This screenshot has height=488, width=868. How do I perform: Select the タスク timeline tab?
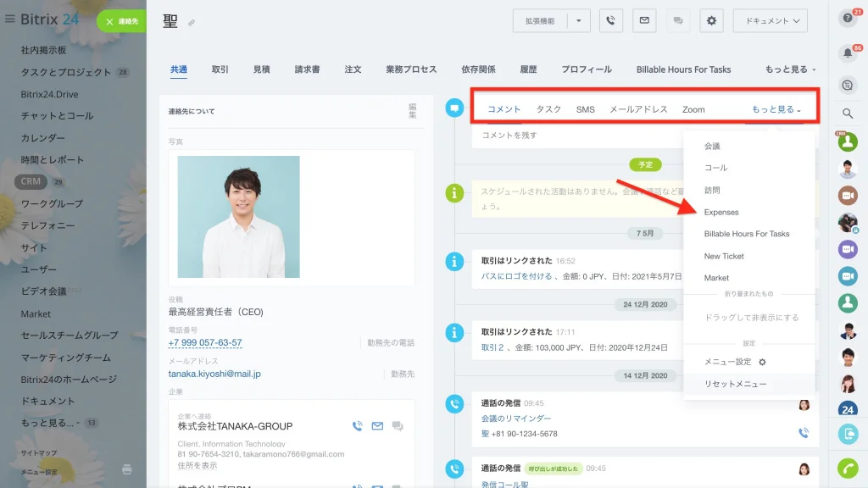[x=548, y=109]
